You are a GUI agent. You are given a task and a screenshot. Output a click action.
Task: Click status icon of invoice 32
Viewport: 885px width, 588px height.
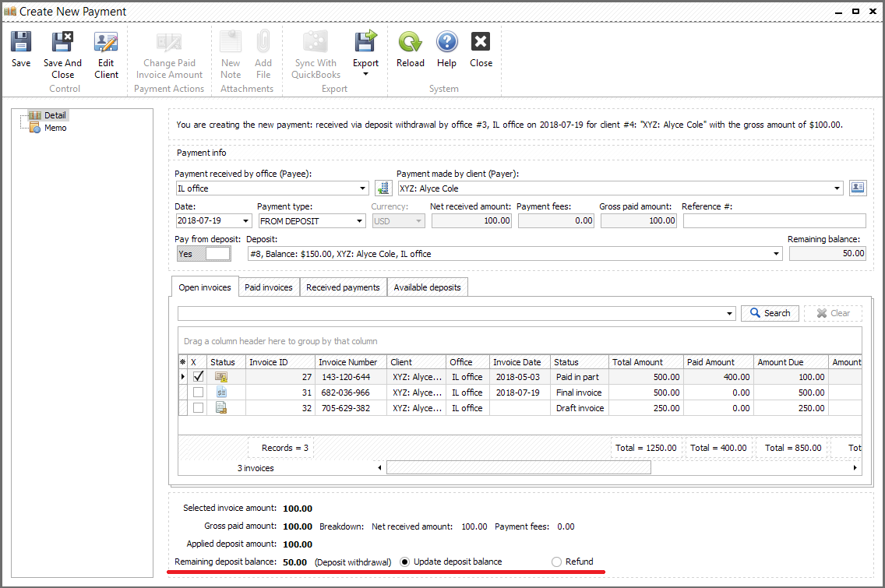tap(221, 407)
